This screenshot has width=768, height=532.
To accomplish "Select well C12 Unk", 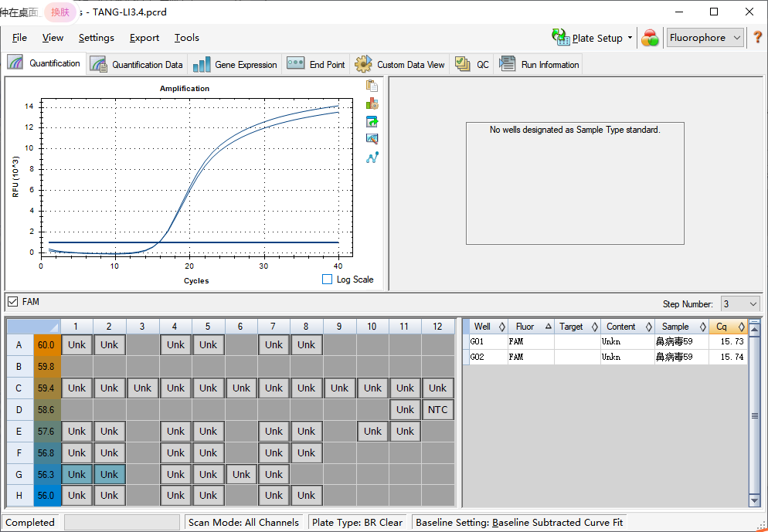I will [438, 388].
